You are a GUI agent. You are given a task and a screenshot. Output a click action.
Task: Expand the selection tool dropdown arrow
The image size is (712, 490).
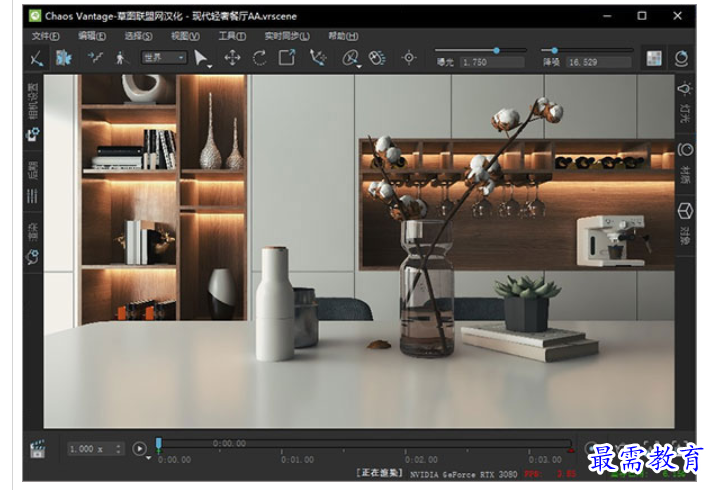click(x=210, y=67)
